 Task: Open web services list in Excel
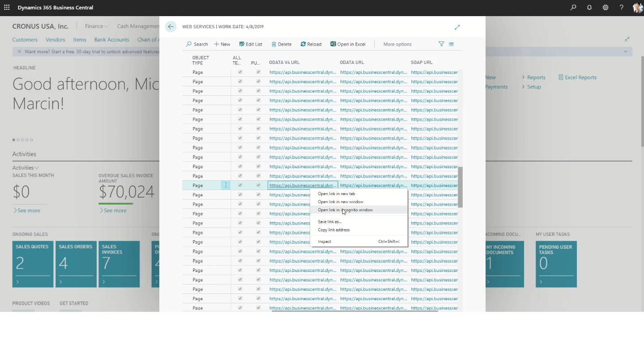tap(348, 44)
